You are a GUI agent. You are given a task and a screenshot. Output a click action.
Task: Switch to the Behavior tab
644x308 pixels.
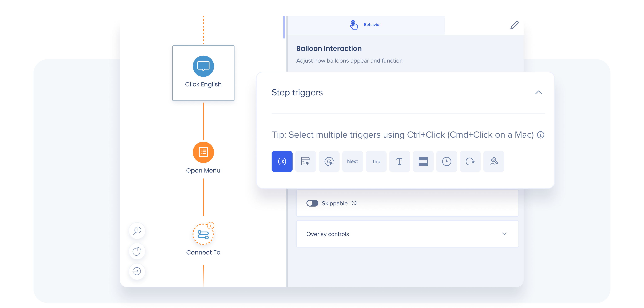(366, 25)
